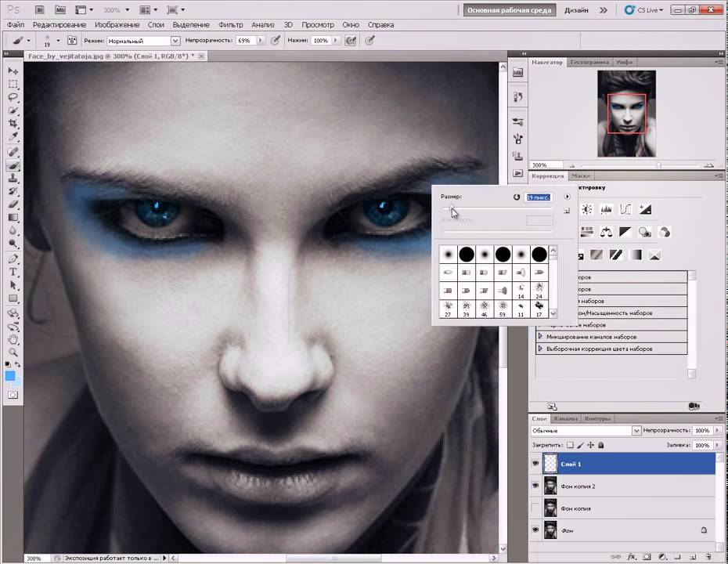Open the CS Live dropdown

(644, 9)
